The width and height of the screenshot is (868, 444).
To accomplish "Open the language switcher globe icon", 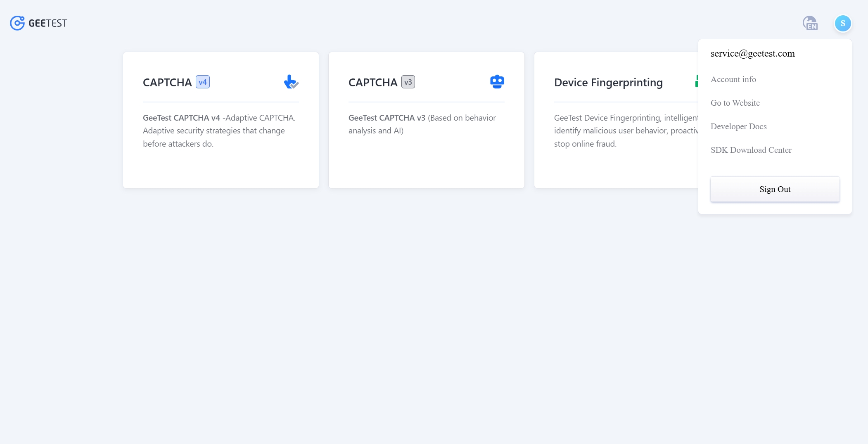I will 810,23.
